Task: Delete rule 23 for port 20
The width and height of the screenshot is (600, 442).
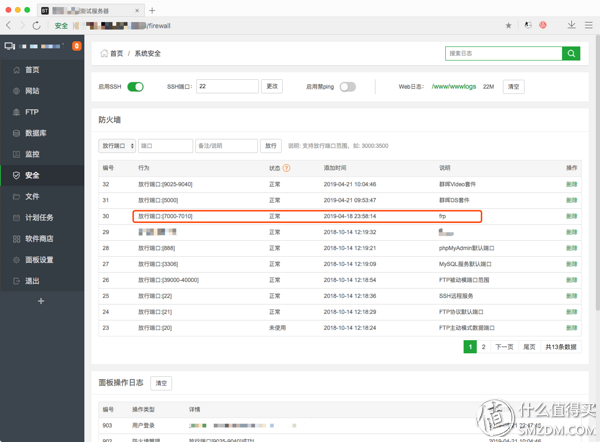Action: 572,328
